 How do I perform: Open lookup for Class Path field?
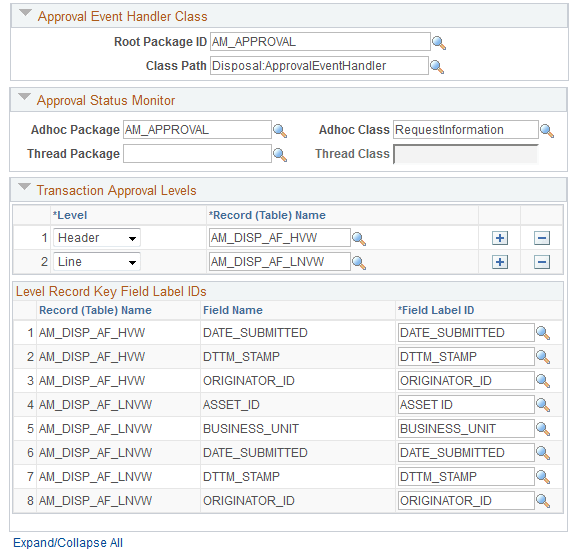click(x=437, y=67)
